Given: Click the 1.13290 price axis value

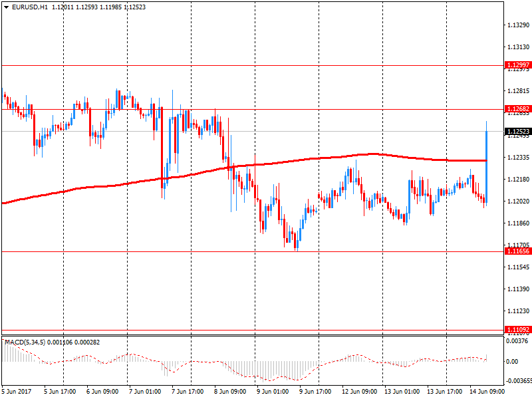Looking at the screenshot, I should click(x=518, y=25).
